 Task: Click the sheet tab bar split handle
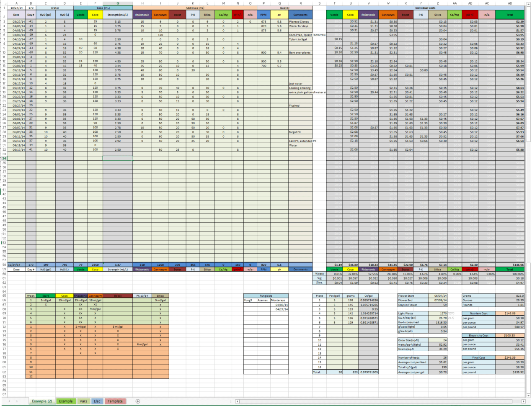[232, 401]
